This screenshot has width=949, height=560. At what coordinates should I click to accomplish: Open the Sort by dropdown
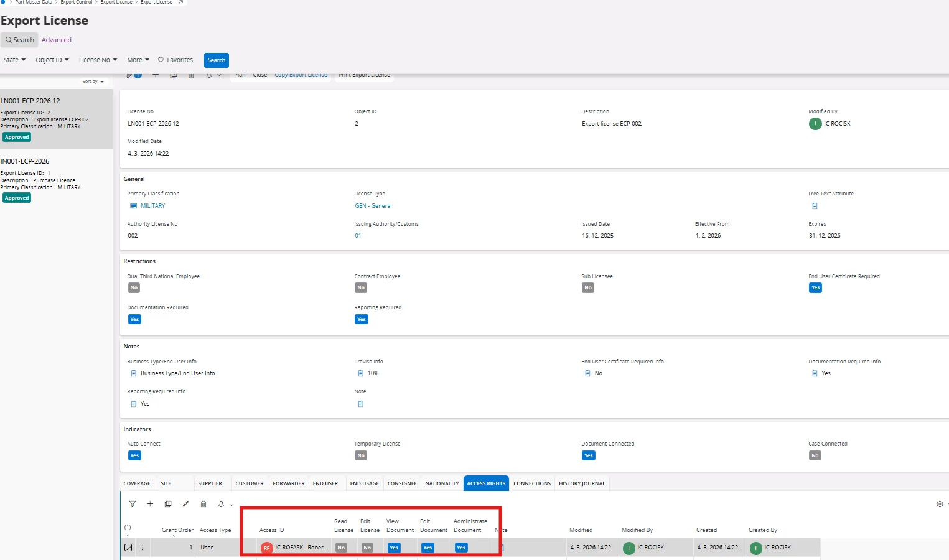pyautogui.click(x=93, y=82)
